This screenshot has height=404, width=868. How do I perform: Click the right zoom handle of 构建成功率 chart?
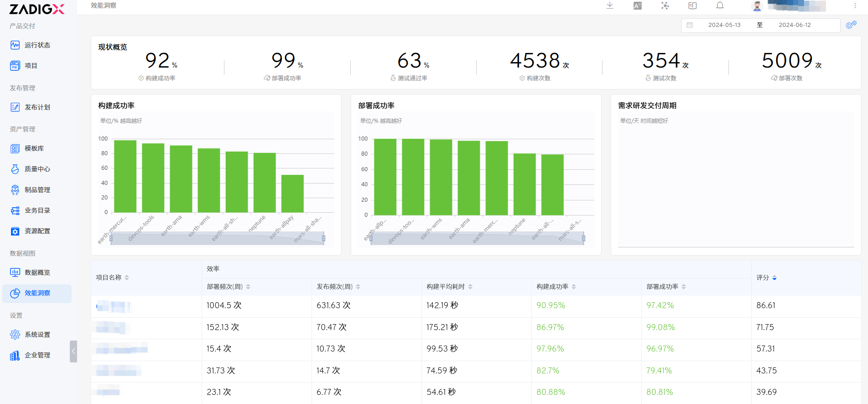(x=323, y=238)
